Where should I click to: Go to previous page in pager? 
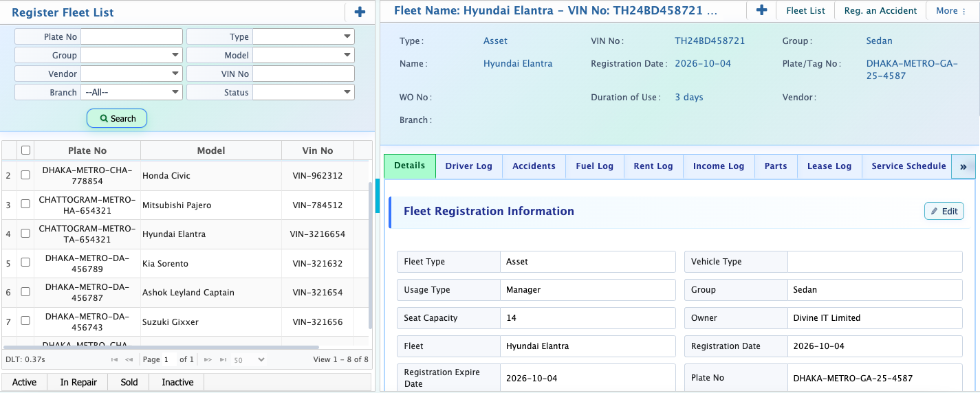(x=129, y=359)
